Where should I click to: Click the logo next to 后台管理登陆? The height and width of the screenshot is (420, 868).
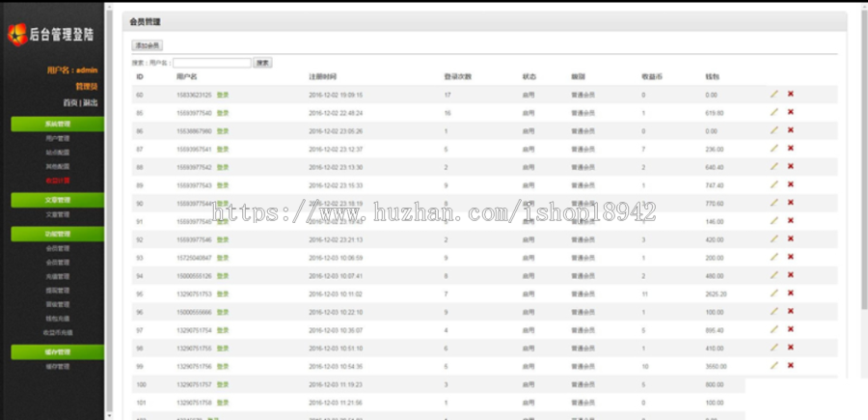click(17, 35)
